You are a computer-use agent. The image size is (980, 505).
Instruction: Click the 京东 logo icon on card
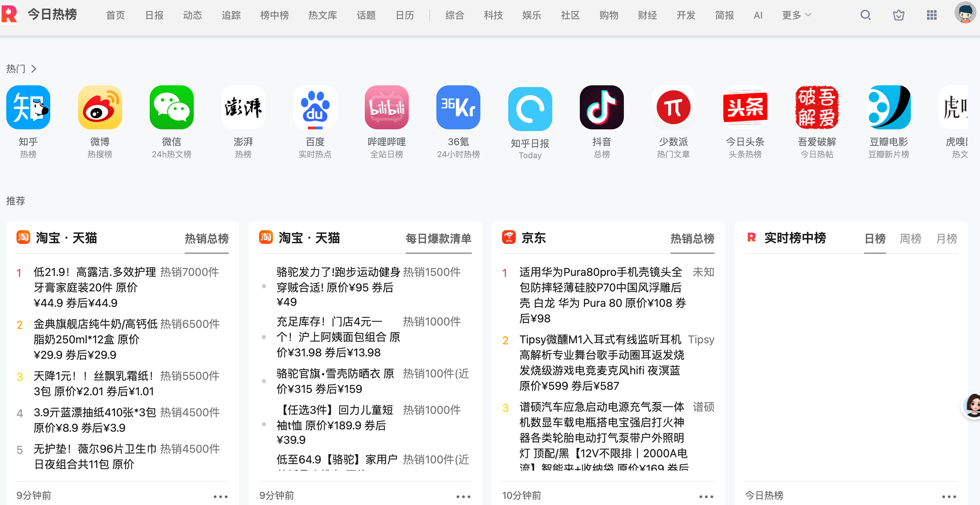coord(509,237)
